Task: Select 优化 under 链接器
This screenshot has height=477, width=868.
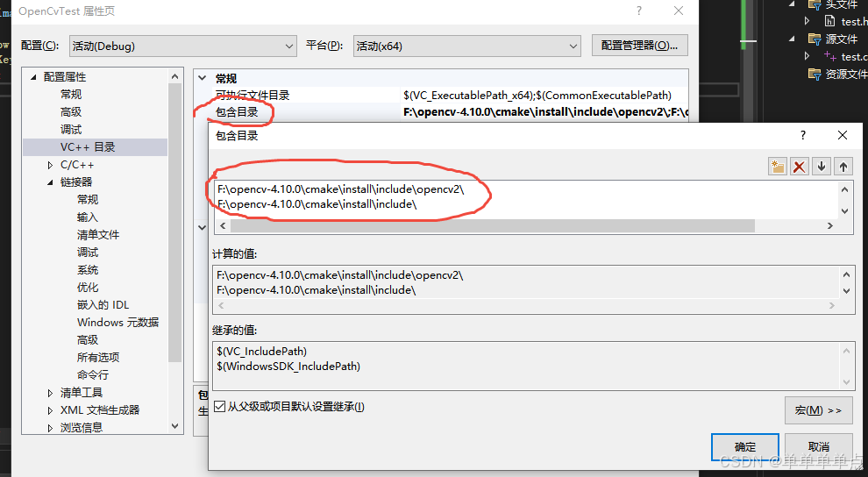Action: (x=88, y=288)
